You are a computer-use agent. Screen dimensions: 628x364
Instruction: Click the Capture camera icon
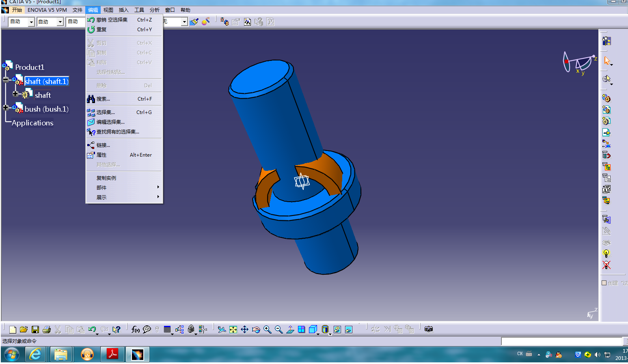pos(428,329)
